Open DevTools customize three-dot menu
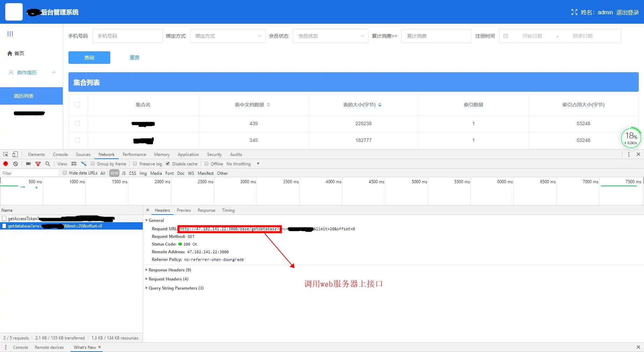 click(629, 155)
